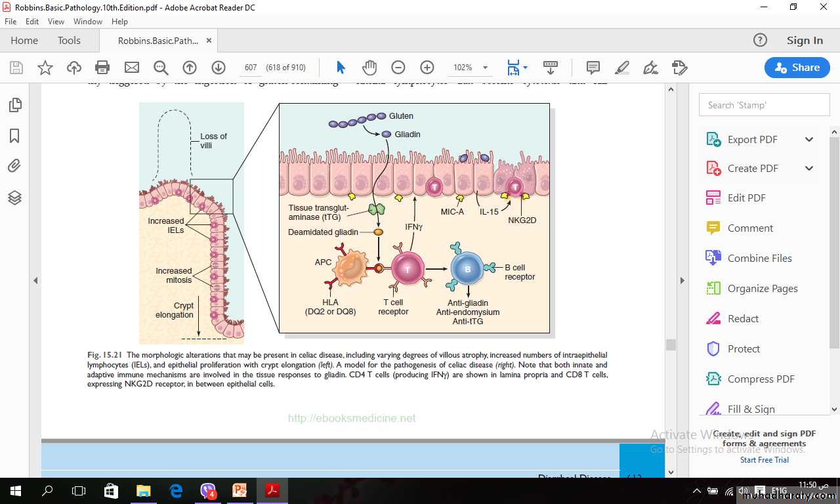Add a sticky note comment

(593, 68)
